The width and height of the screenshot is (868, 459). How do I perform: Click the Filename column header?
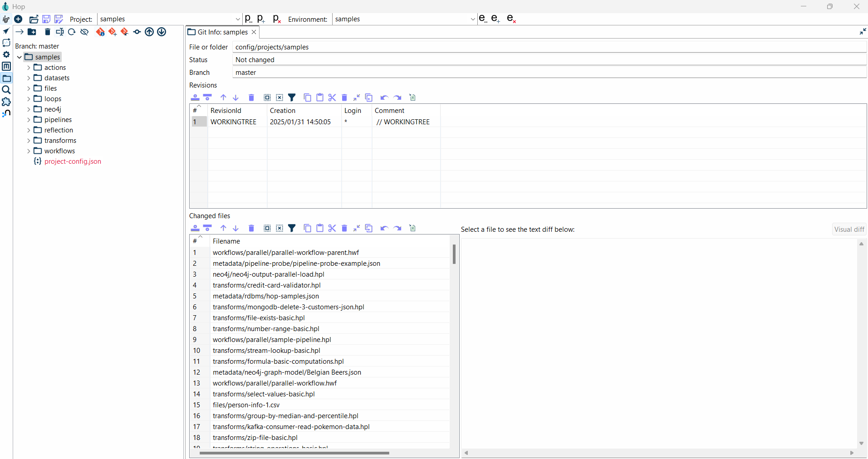226,241
